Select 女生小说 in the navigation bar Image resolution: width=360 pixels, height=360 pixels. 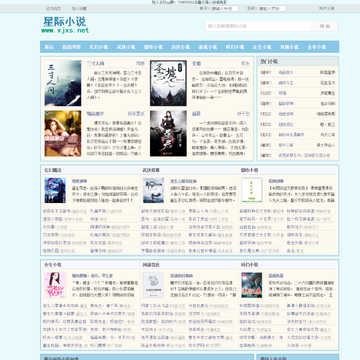coord(262,47)
